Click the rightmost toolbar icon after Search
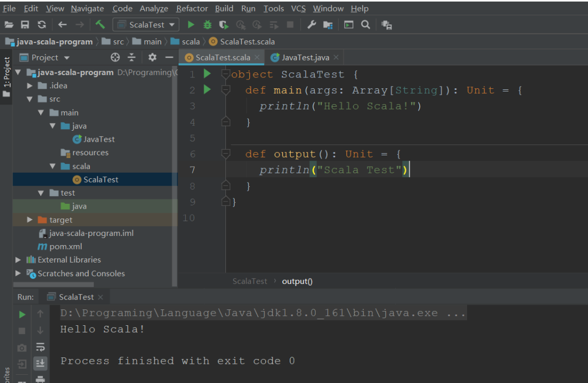The width and height of the screenshot is (588, 383). (x=387, y=25)
